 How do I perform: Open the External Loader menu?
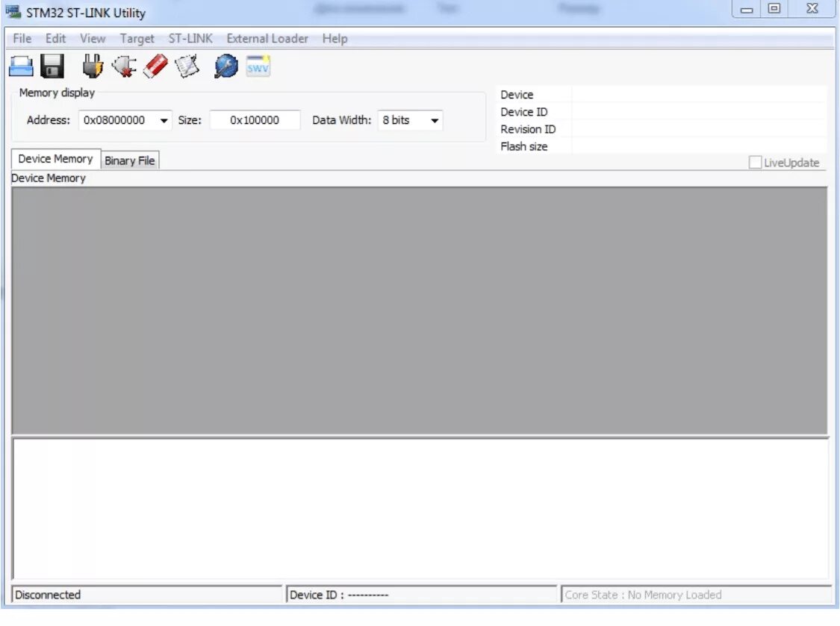pyautogui.click(x=267, y=39)
